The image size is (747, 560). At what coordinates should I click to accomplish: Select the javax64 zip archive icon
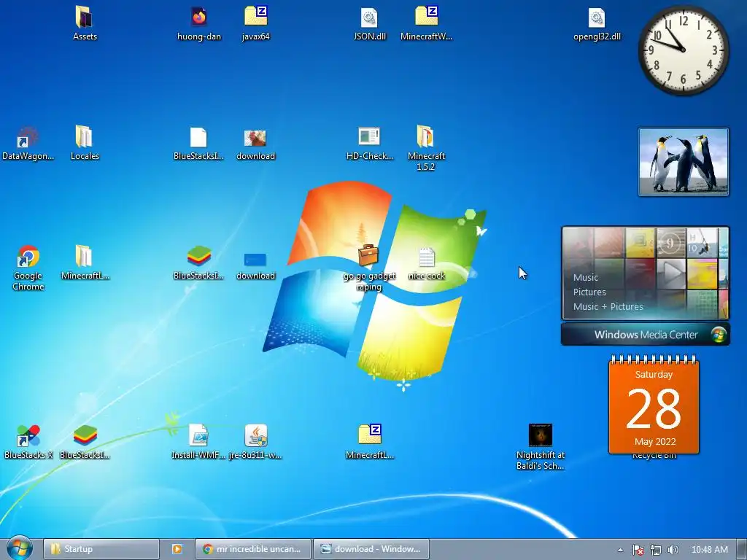[x=256, y=17]
